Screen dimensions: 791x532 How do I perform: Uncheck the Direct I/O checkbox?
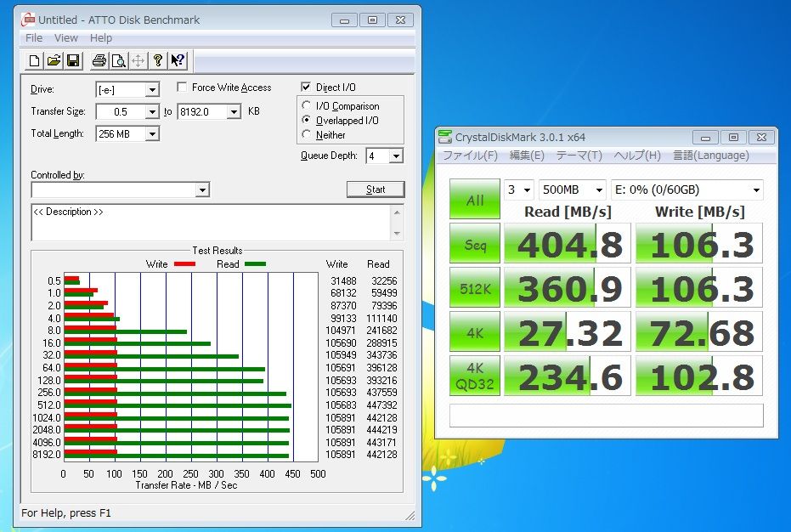pyautogui.click(x=307, y=88)
